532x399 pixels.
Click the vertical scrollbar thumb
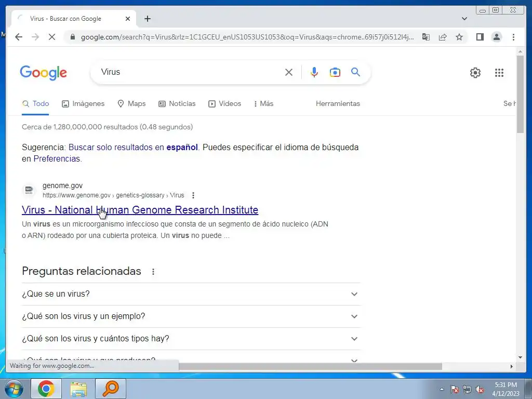(520, 94)
